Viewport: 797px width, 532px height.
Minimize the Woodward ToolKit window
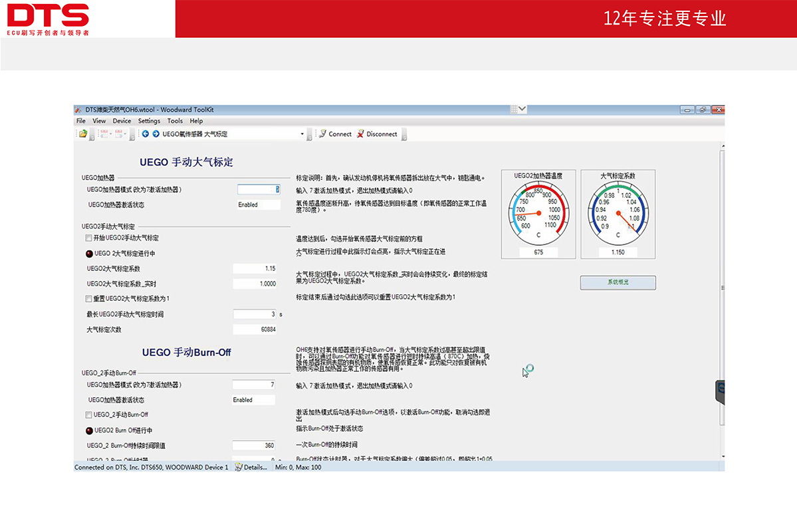pyautogui.click(x=687, y=110)
